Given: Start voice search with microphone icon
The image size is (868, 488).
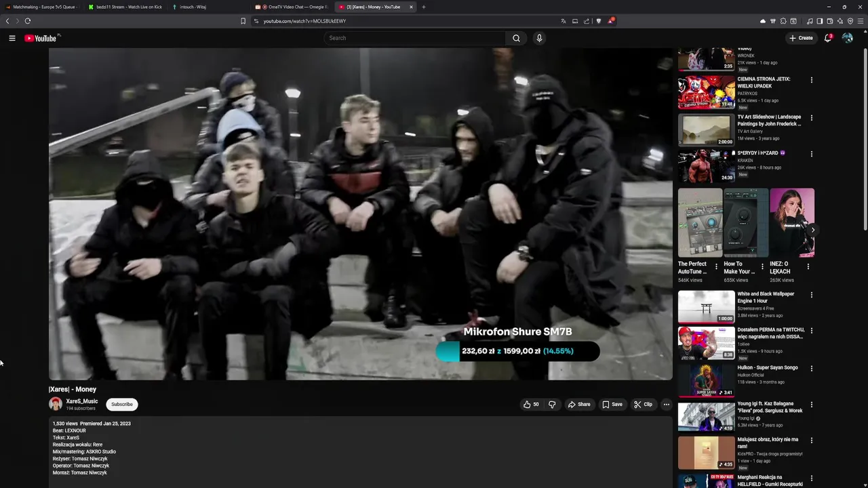Looking at the screenshot, I should click(x=539, y=38).
